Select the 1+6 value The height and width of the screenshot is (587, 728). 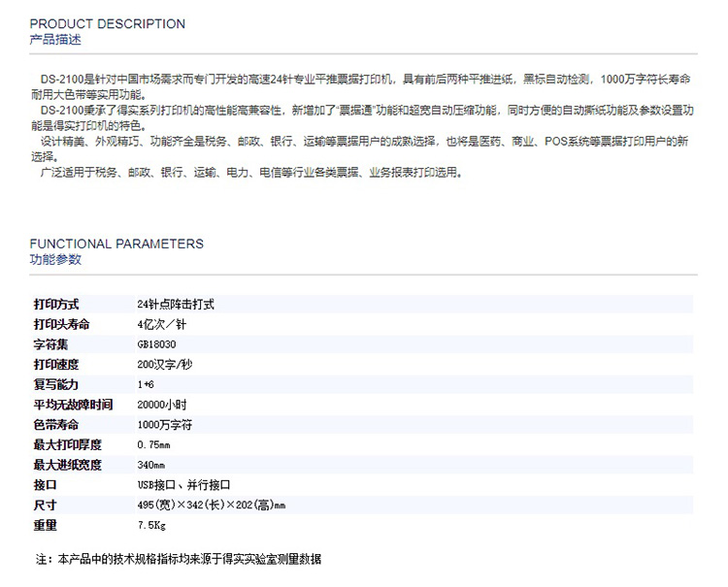point(146,384)
